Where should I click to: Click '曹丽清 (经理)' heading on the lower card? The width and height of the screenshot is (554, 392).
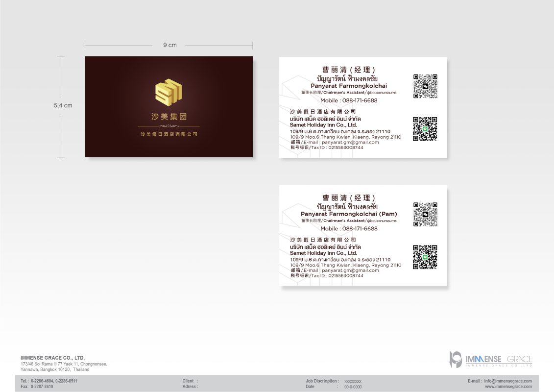tap(349, 197)
